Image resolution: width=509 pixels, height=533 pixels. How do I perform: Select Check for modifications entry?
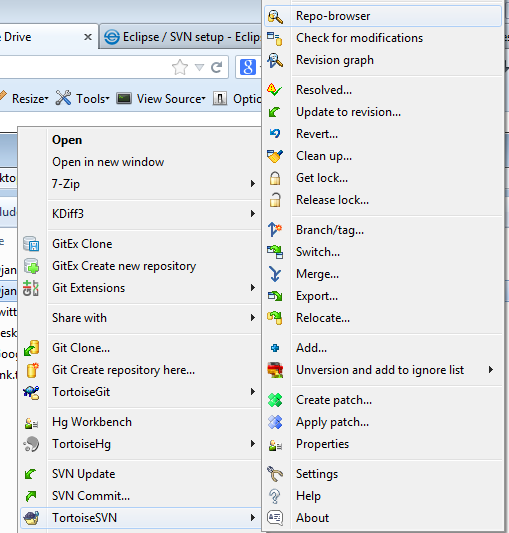click(x=383, y=38)
